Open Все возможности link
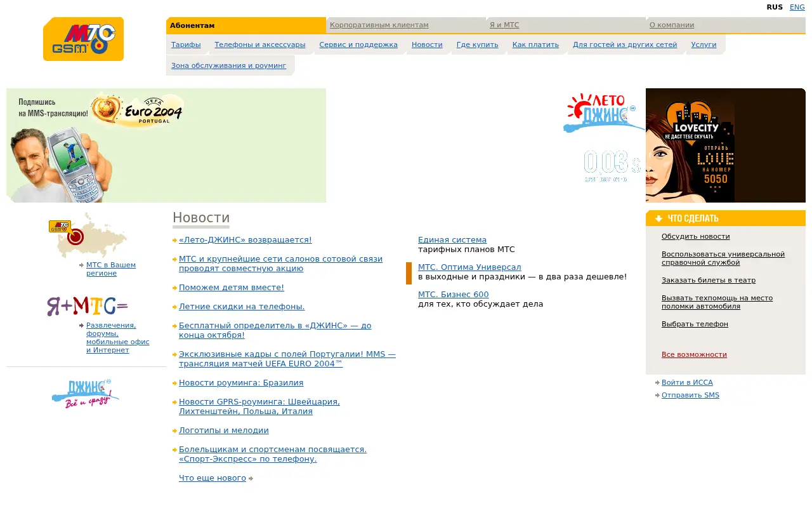This screenshot has width=812, height=508. pyautogui.click(x=694, y=354)
